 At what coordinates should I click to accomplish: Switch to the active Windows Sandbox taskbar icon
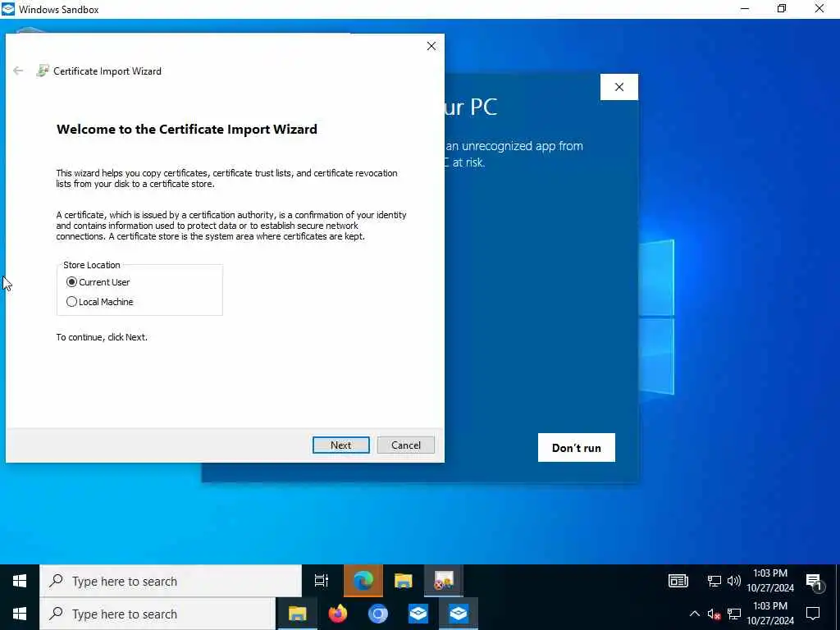pos(458,614)
